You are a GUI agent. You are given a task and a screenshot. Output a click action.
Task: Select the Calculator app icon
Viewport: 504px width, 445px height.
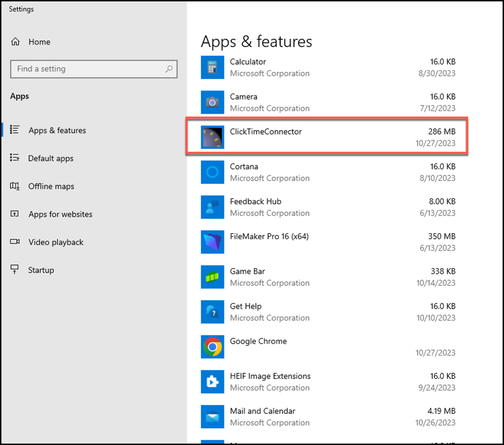(x=213, y=68)
